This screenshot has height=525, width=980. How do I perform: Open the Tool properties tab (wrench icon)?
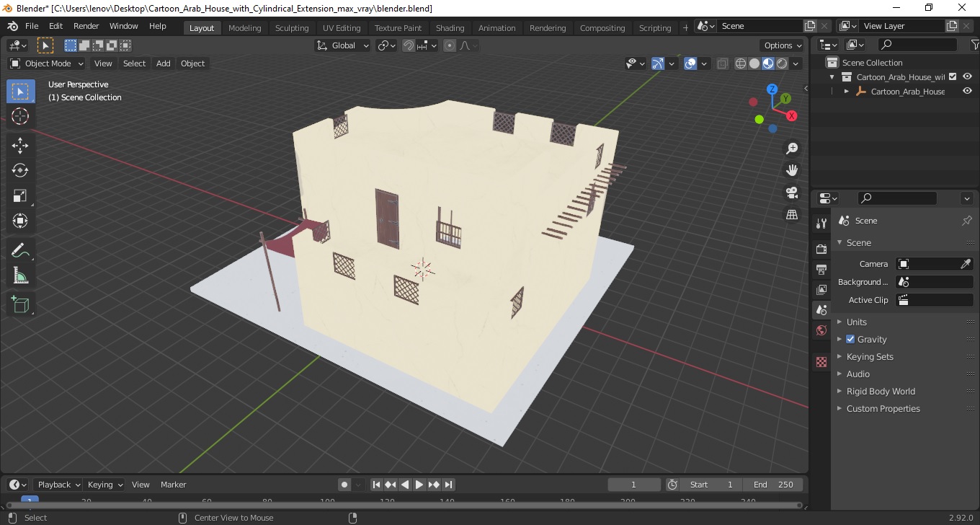(x=821, y=224)
